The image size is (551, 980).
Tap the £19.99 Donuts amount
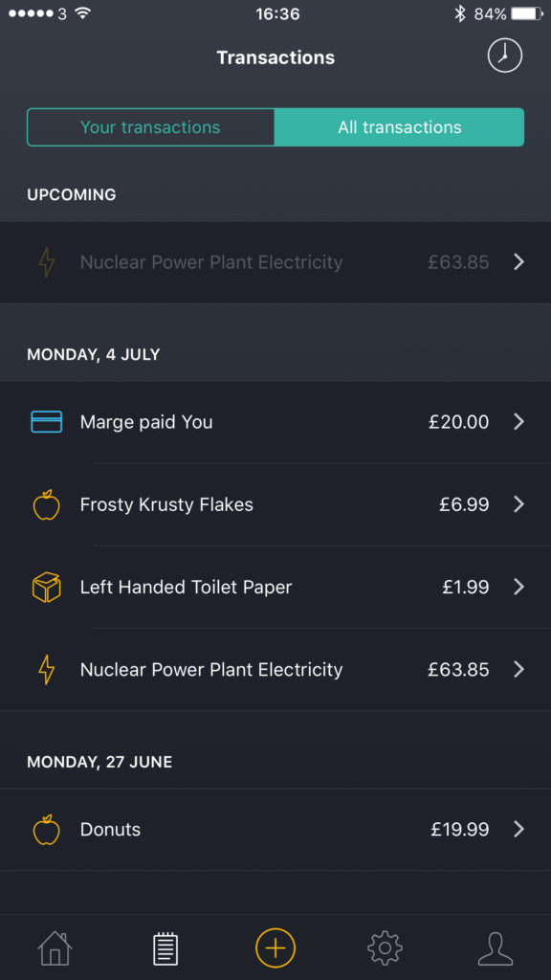460,830
